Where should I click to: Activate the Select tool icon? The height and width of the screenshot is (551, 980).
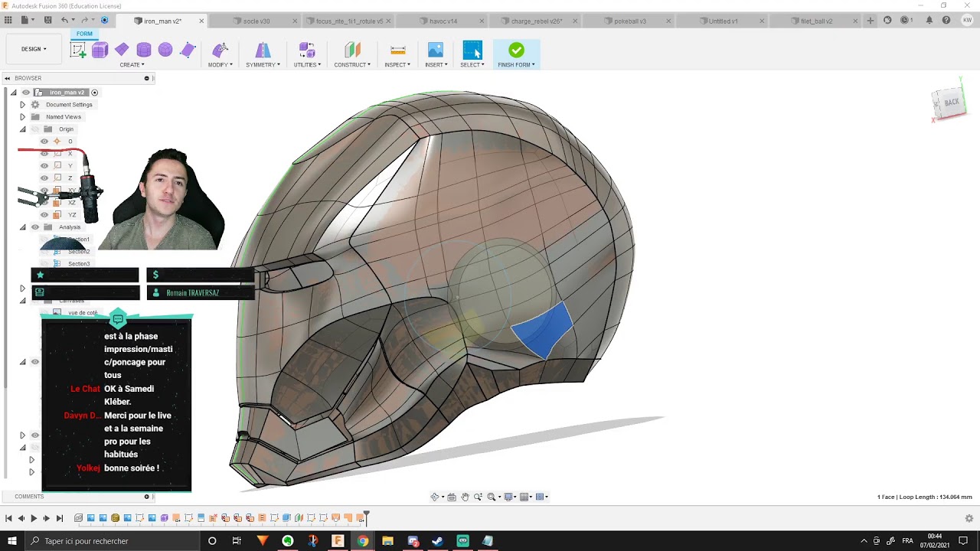click(472, 51)
